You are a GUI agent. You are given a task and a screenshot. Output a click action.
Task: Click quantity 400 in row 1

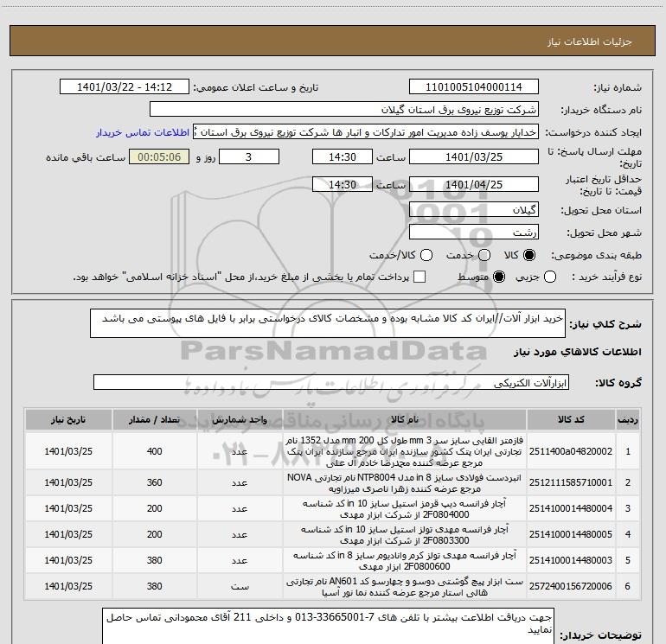point(155,451)
